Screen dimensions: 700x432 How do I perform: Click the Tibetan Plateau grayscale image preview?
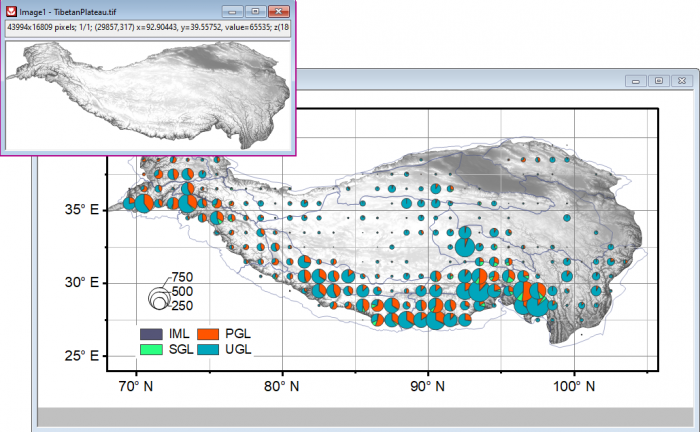pyautogui.click(x=148, y=95)
